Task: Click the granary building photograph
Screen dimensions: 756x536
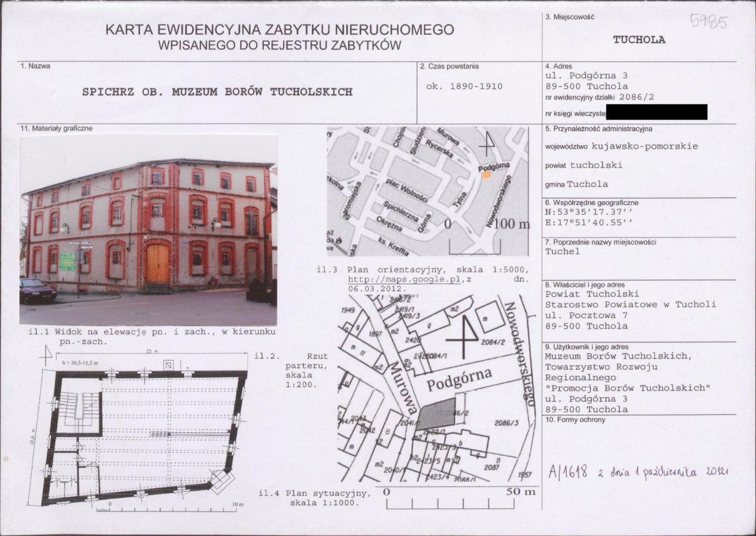Action: [x=149, y=230]
